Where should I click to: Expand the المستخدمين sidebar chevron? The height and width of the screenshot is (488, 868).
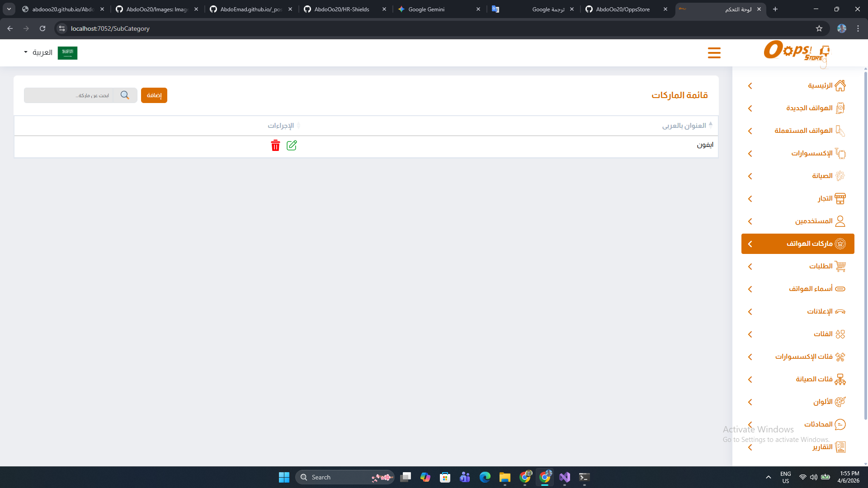tap(750, 221)
